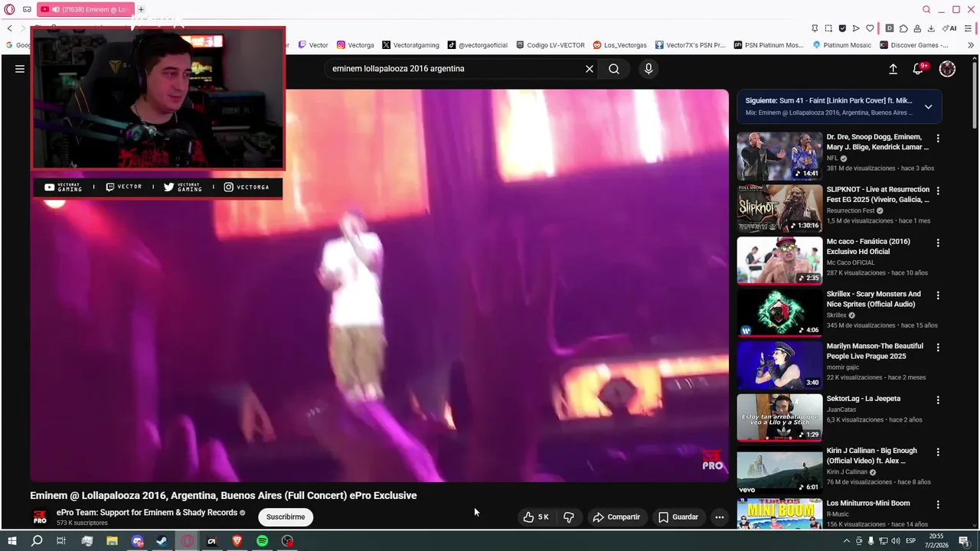Open the Marilyn Manson Beautiful People title

point(877,351)
